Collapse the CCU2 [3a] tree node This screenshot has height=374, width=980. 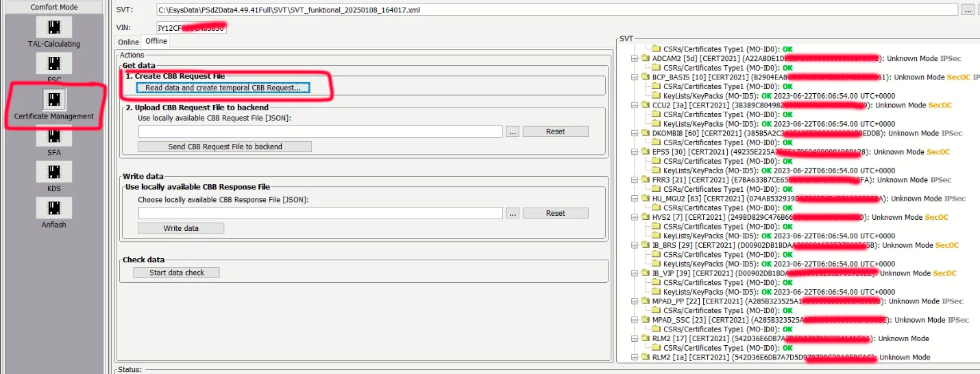click(x=635, y=105)
